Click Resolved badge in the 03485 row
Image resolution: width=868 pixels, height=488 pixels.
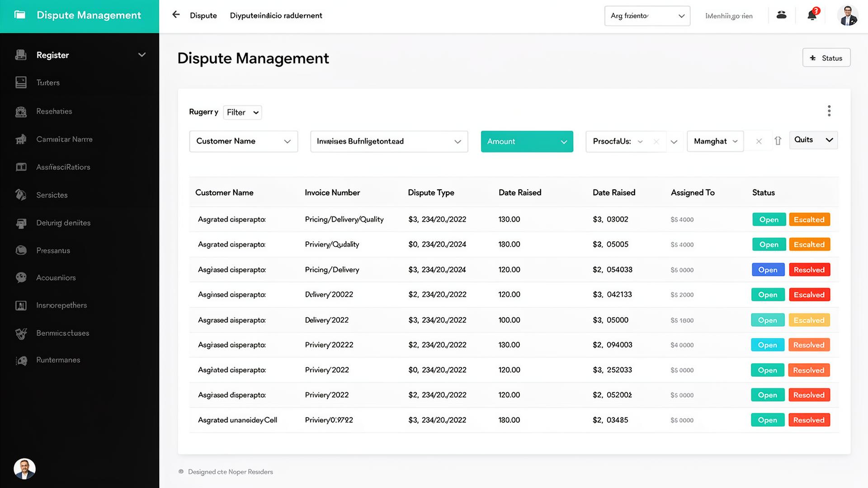tap(809, 420)
